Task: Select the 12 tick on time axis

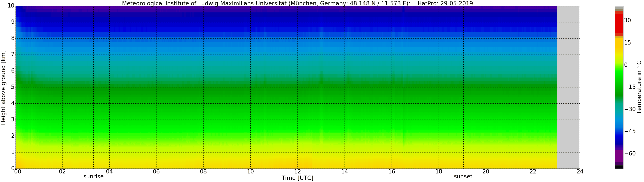Action: (x=297, y=172)
